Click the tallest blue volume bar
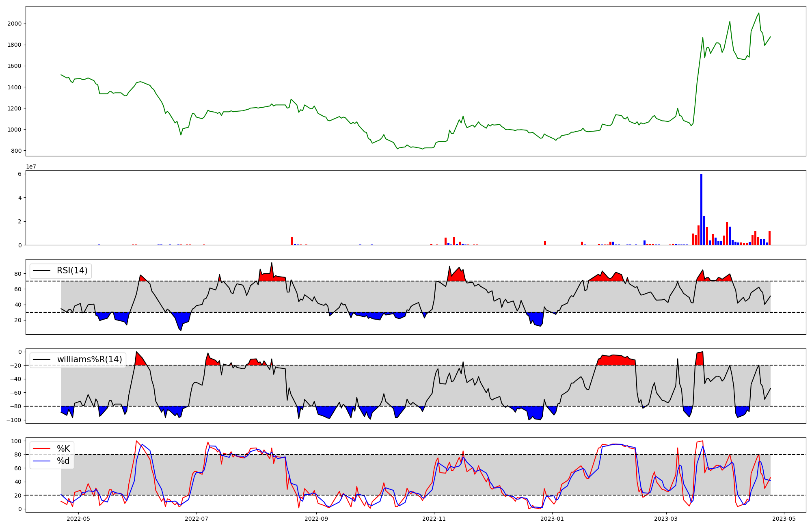 (x=701, y=209)
